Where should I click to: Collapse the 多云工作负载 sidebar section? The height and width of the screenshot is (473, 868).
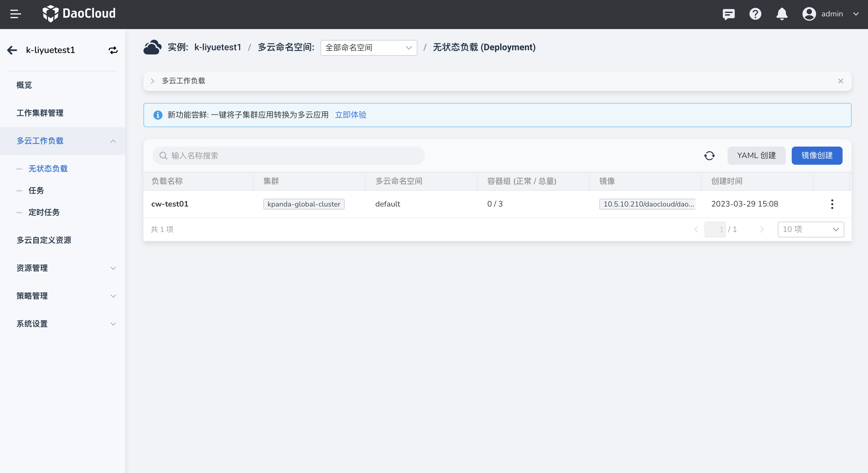coord(63,141)
